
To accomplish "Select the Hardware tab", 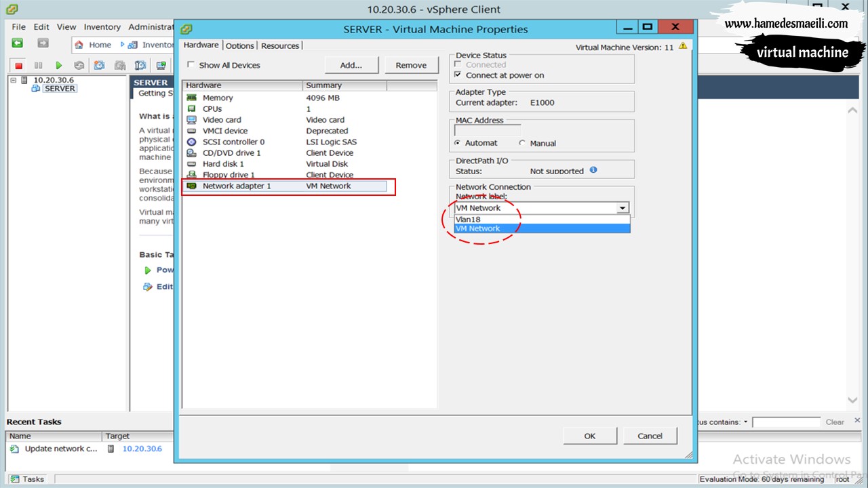I will point(201,45).
